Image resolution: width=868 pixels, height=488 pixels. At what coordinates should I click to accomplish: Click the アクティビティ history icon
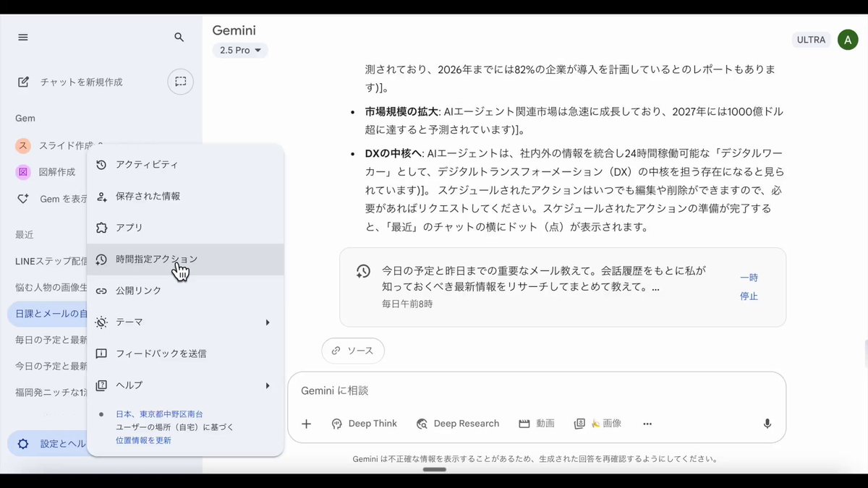pyautogui.click(x=101, y=165)
